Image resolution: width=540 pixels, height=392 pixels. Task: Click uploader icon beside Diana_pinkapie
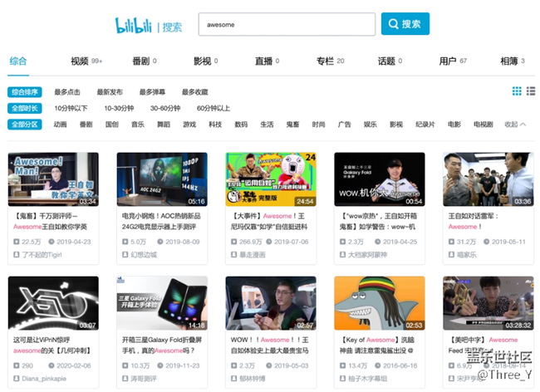14,378
